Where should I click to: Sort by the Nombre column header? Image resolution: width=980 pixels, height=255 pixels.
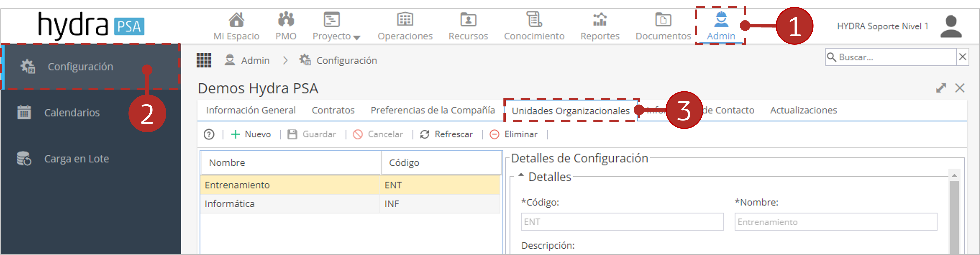pyautogui.click(x=291, y=163)
